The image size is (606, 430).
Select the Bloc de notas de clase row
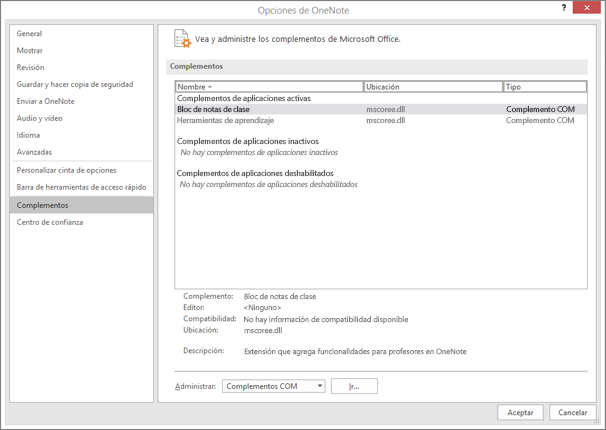tap(381, 109)
